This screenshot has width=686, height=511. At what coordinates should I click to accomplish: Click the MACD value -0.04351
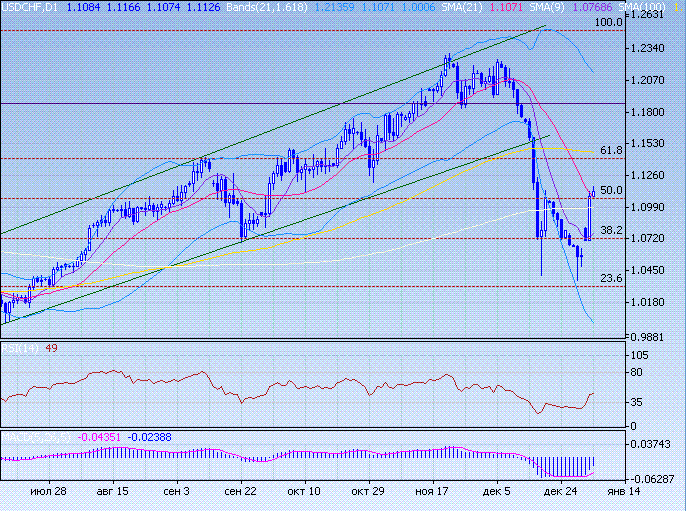(98, 438)
